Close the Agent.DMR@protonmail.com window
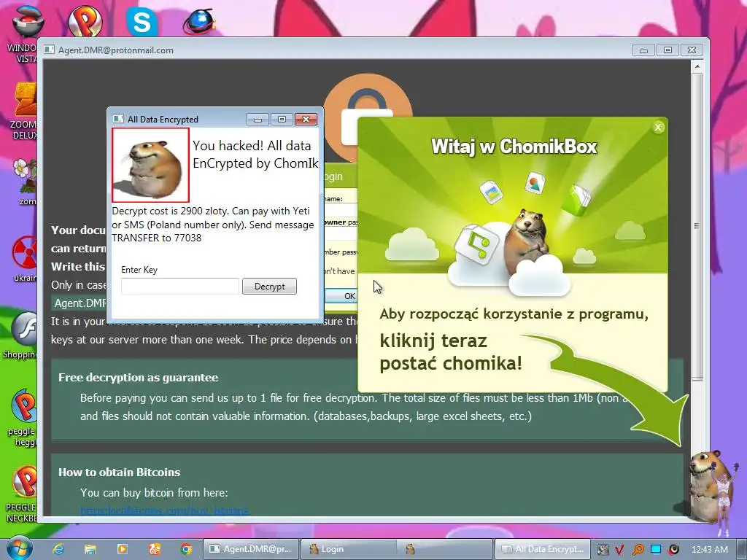This screenshot has height=560, width=747. pos(692,50)
